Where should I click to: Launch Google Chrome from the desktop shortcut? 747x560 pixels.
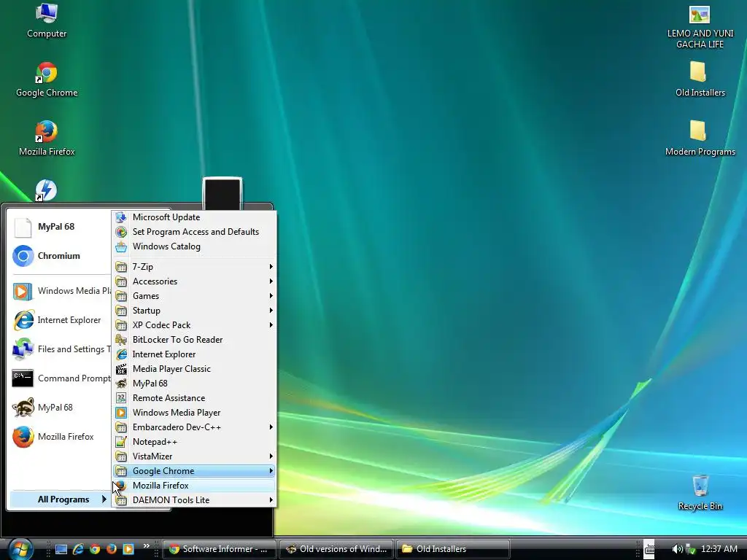(x=47, y=79)
